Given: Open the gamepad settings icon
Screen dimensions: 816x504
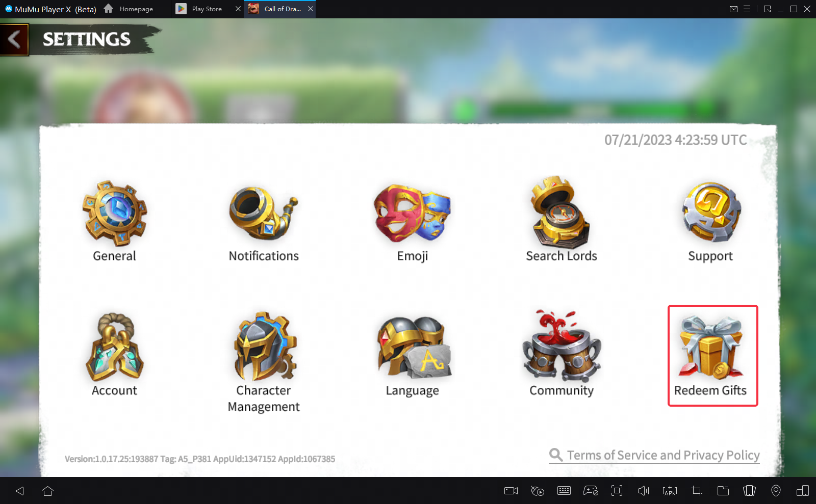Looking at the screenshot, I should pos(591,491).
